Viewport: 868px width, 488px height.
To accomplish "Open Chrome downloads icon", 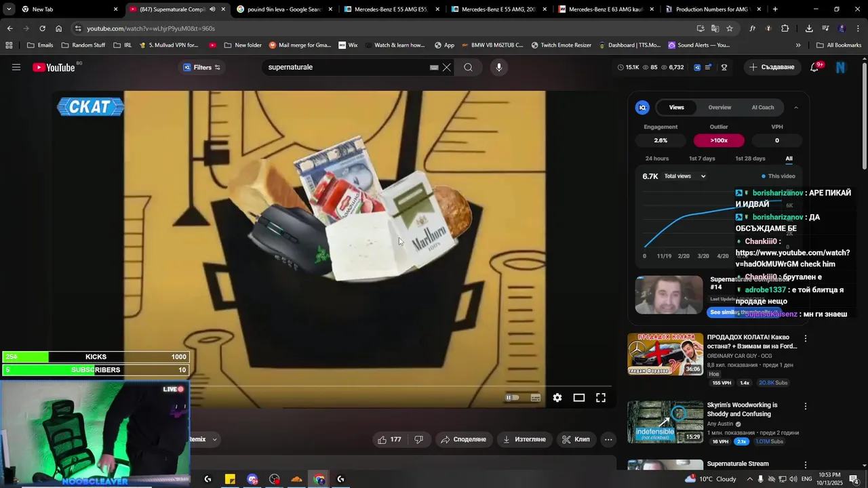I will (x=809, y=28).
